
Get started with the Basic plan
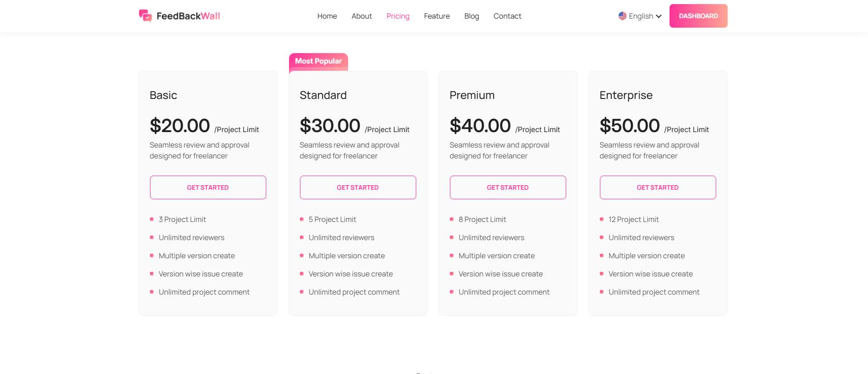[208, 187]
